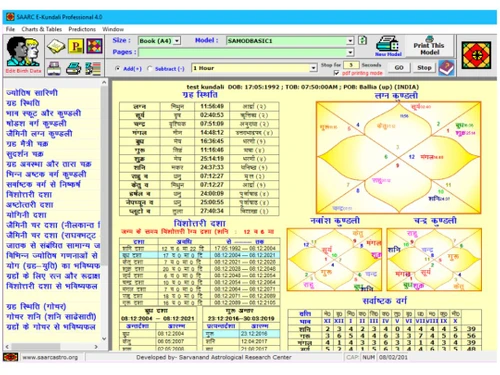Image resolution: width=500 pixels, height=375 pixels.
Task: Select गोचर शनि (शनि साढ़ेसाती) in sidebar
Action: pyautogui.click(x=51, y=316)
